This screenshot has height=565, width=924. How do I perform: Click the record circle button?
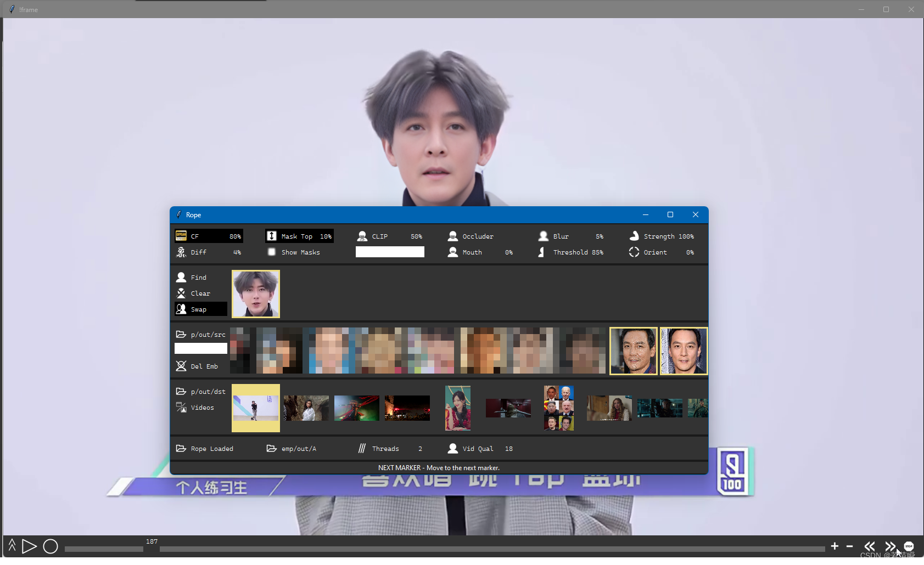(x=51, y=546)
